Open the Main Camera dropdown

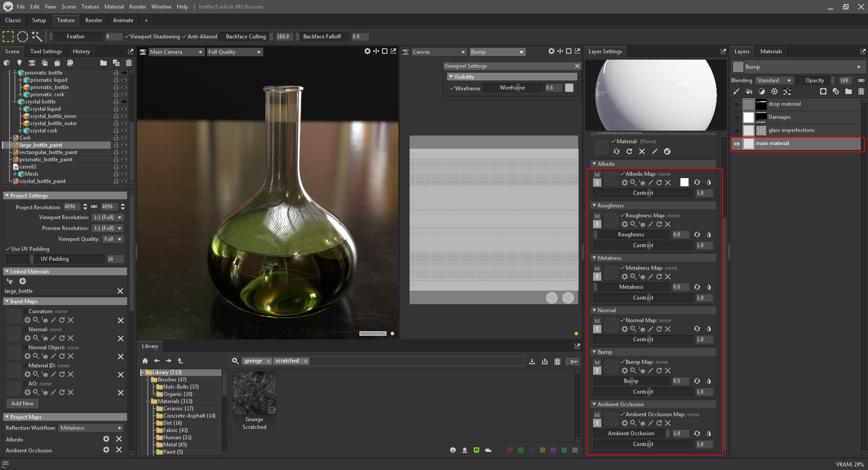pyautogui.click(x=176, y=52)
